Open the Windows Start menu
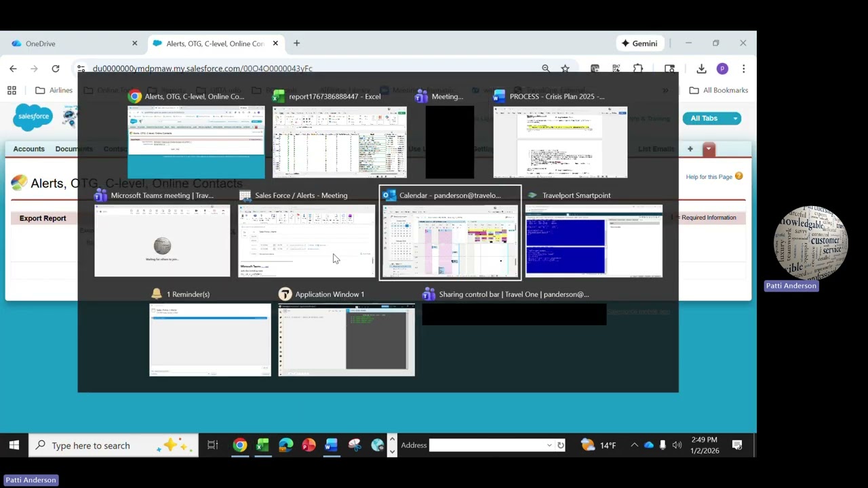 coord(14,445)
